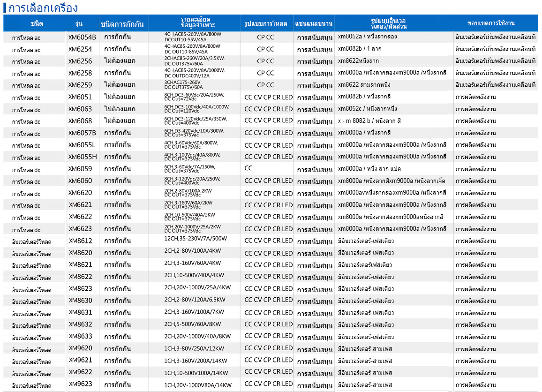This screenshot has height=392, width=542.
Task: Click 'x - m 8082 b / หนึ่งลาก สี่' cell
Action: (369, 121)
